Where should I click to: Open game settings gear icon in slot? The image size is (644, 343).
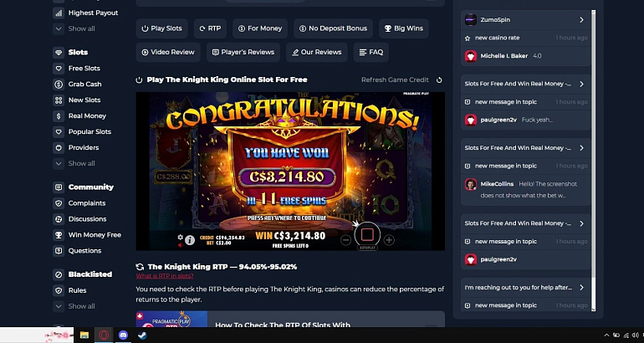point(180,237)
